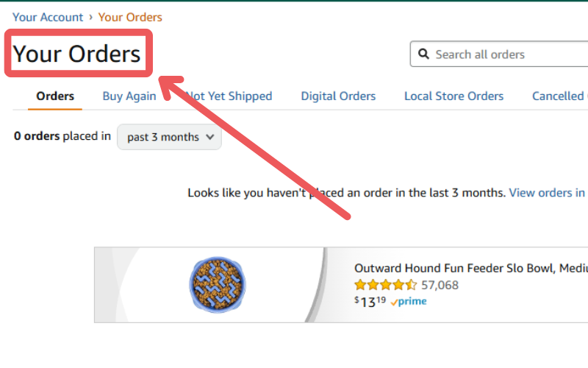This screenshot has width=588, height=368.
Task: Click the slow feeder bowl product image
Action: tap(217, 285)
